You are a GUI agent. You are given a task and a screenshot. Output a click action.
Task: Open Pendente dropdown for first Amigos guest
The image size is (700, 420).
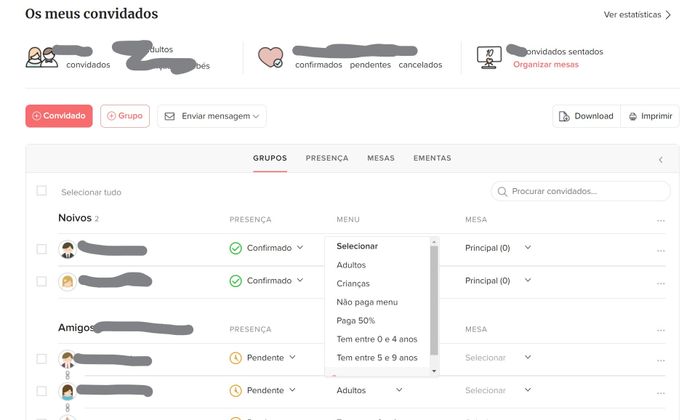(x=263, y=358)
